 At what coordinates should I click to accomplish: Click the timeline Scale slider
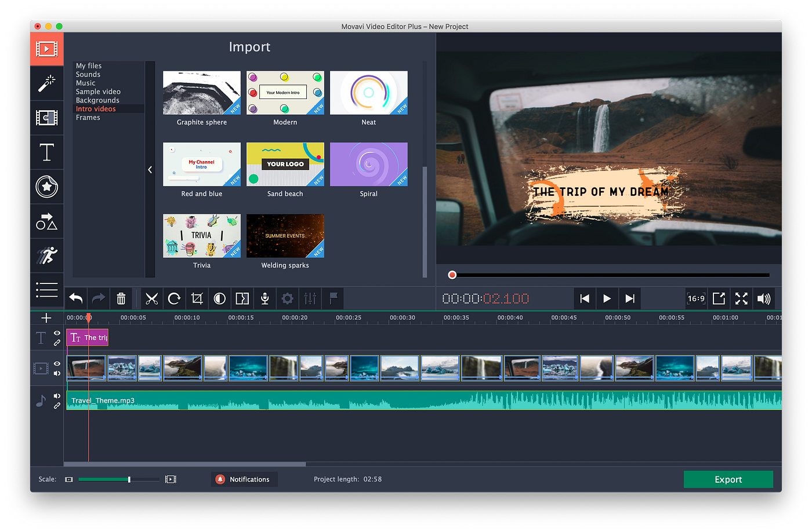[x=119, y=479]
